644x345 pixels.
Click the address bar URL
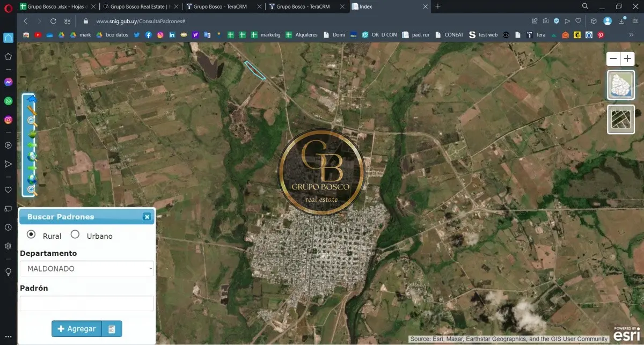point(141,21)
